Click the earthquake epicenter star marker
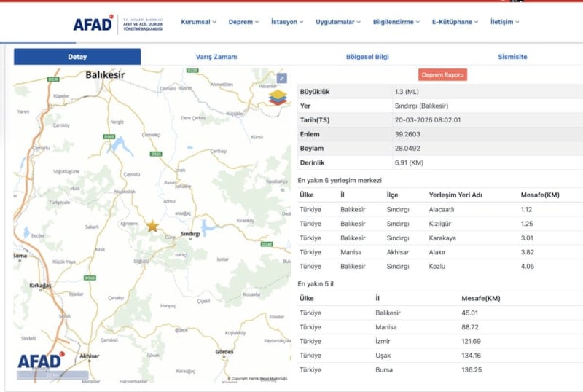Image resolution: width=583 pixels, height=392 pixels. click(x=152, y=226)
